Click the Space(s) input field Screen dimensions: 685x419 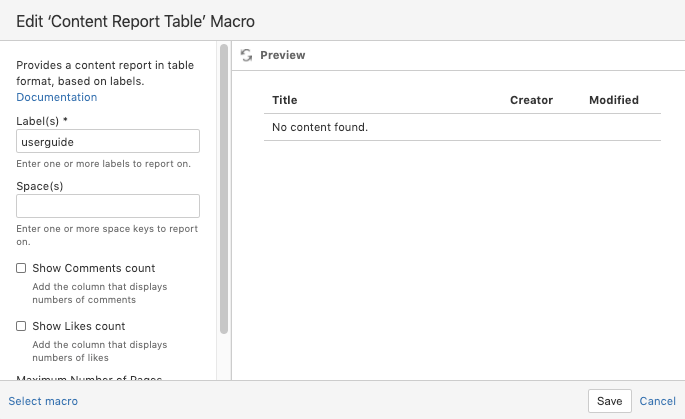(108, 206)
